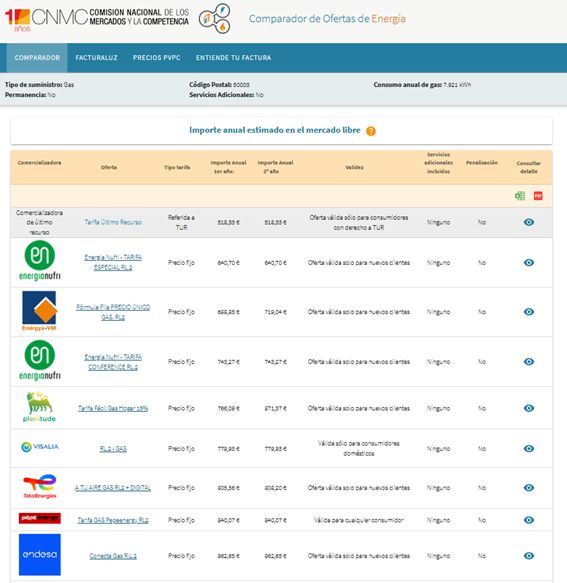
Task: Click the Validez column header
Action: click(x=354, y=167)
